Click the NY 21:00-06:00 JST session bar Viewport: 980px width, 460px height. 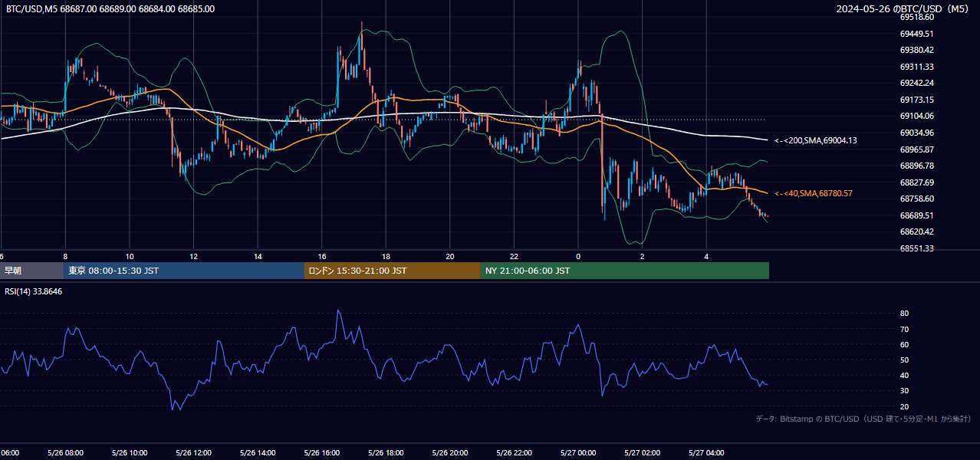tap(625, 271)
